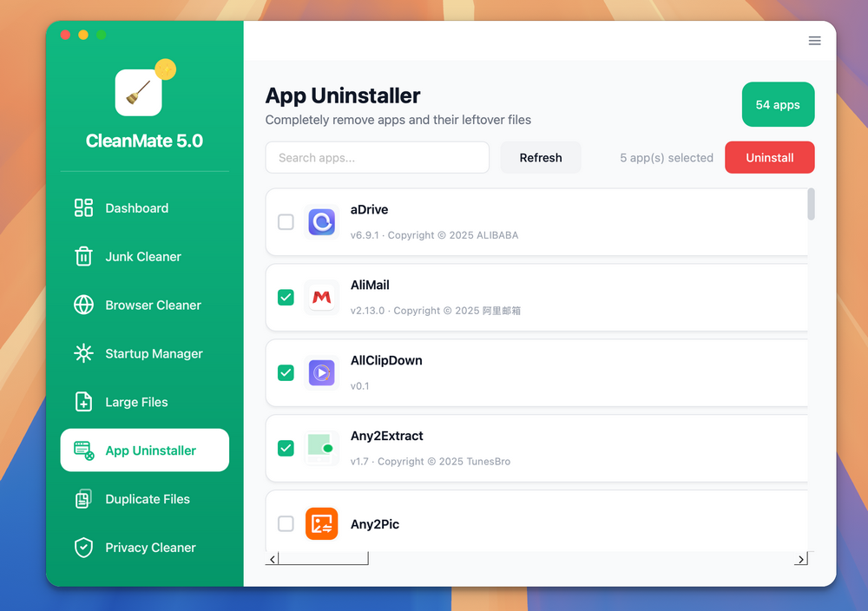Click the AllClipDown app name
This screenshot has width=868, height=611.
click(x=386, y=360)
